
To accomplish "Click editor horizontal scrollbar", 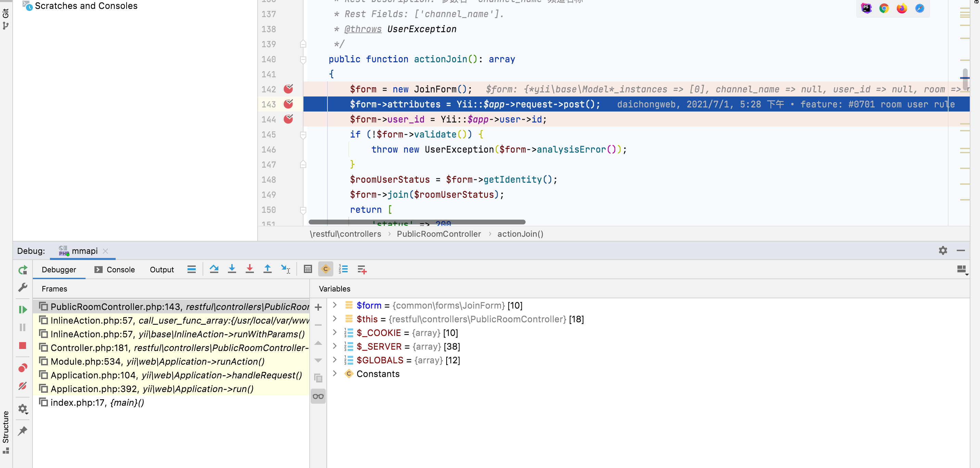I will 417,222.
